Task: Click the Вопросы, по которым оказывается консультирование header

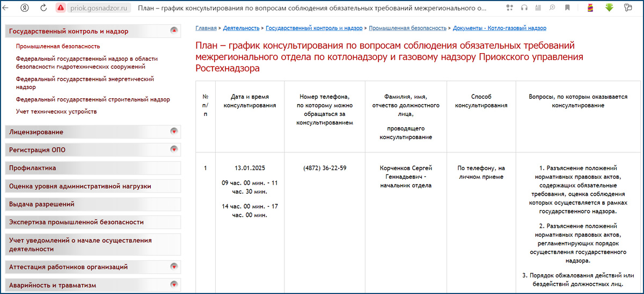Action: click(578, 101)
